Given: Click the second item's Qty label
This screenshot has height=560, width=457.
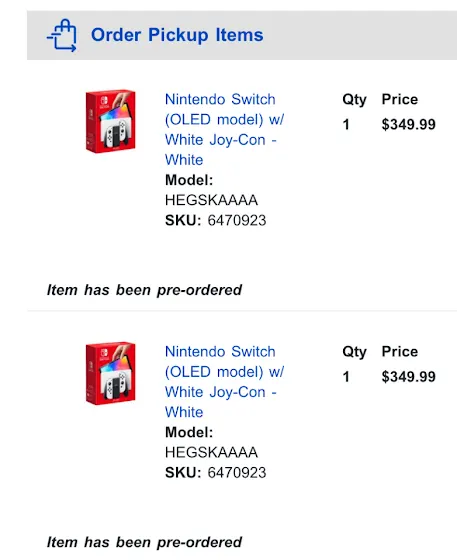Looking at the screenshot, I should click(354, 352).
